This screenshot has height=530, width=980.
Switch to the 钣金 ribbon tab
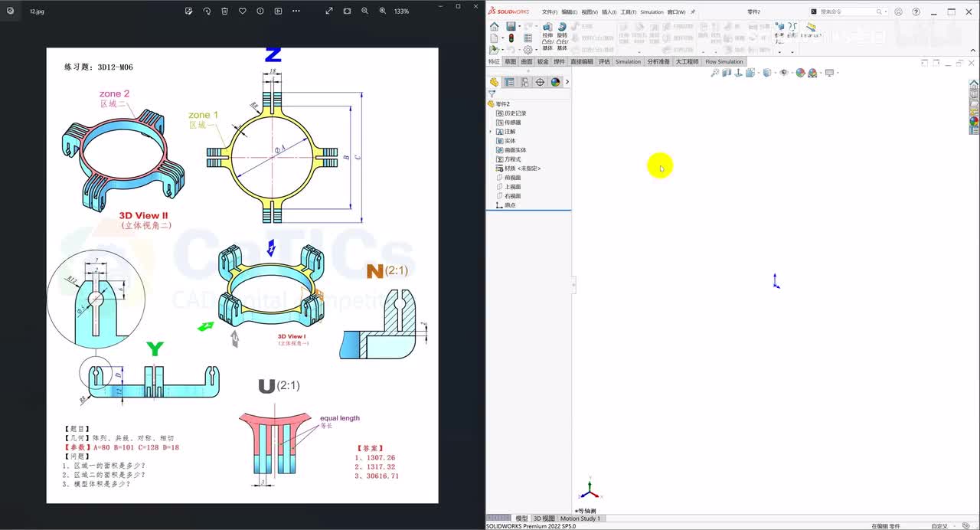pyautogui.click(x=543, y=61)
